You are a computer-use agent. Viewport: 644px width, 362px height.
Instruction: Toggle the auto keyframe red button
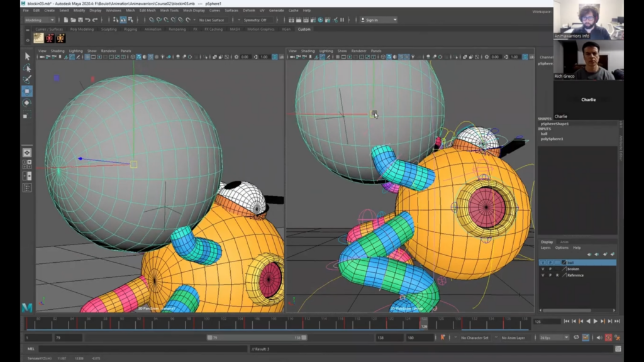point(608,337)
